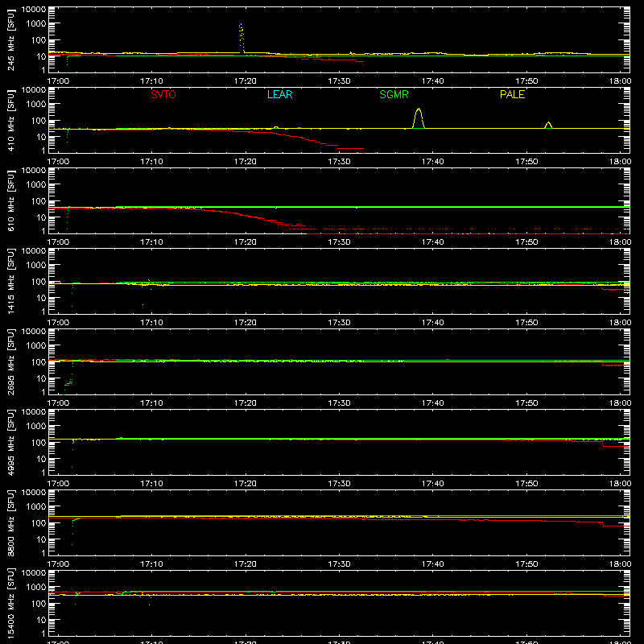
Task: Click the yellow PALE station legend label
Action: [x=512, y=94]
